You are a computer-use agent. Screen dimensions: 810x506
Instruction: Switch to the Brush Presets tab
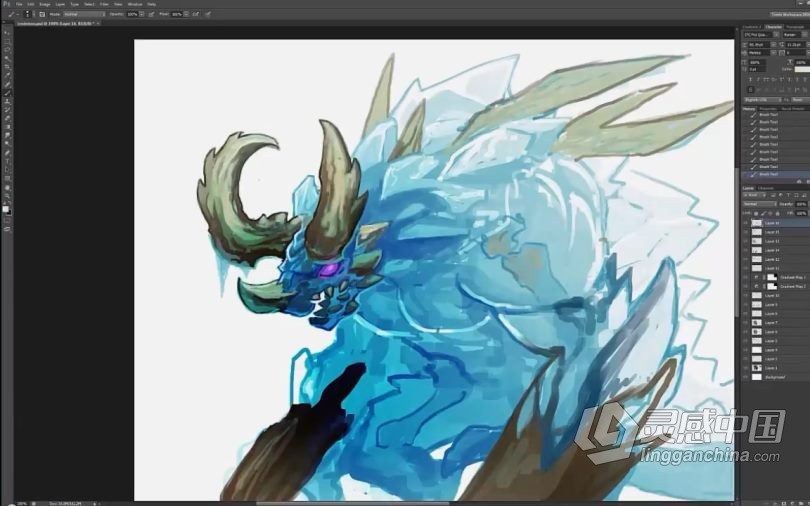pos(793,108)
